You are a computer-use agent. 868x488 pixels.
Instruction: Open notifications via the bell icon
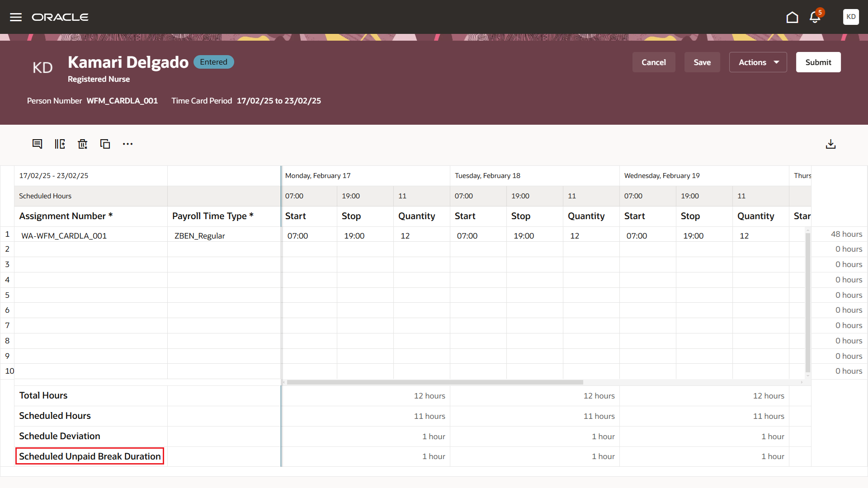[815, 17]
